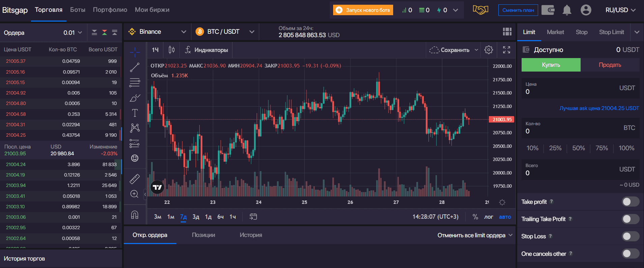
Task: Open Отменить все limit ордера dropdown
Action: pos(475,235)
